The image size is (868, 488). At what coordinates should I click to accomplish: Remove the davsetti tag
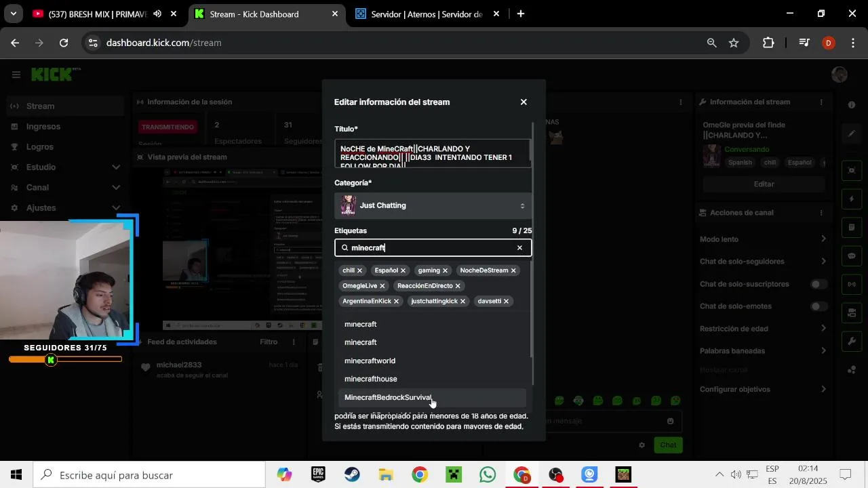pyautogui.click(x=507, y=301)
